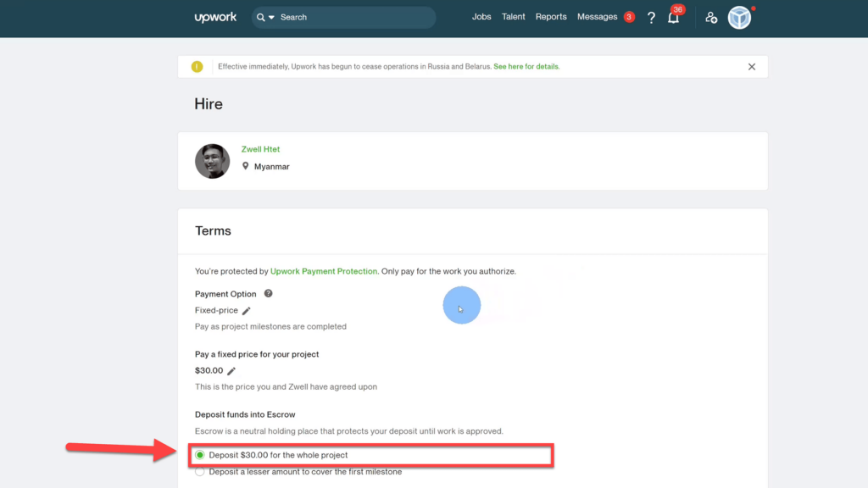Click 'Deposit funds into Escrow' label
This screenshot has height=488, width=868.
coord(245,414)
